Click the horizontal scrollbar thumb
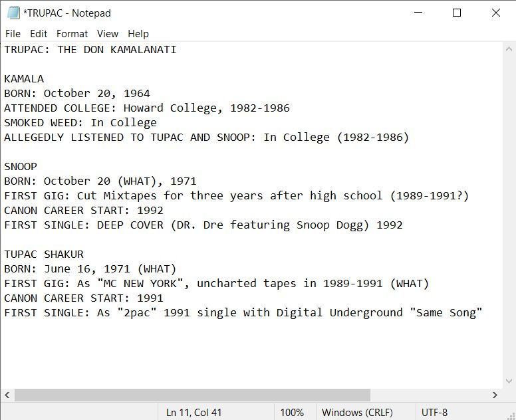 [x=192, y=395]
